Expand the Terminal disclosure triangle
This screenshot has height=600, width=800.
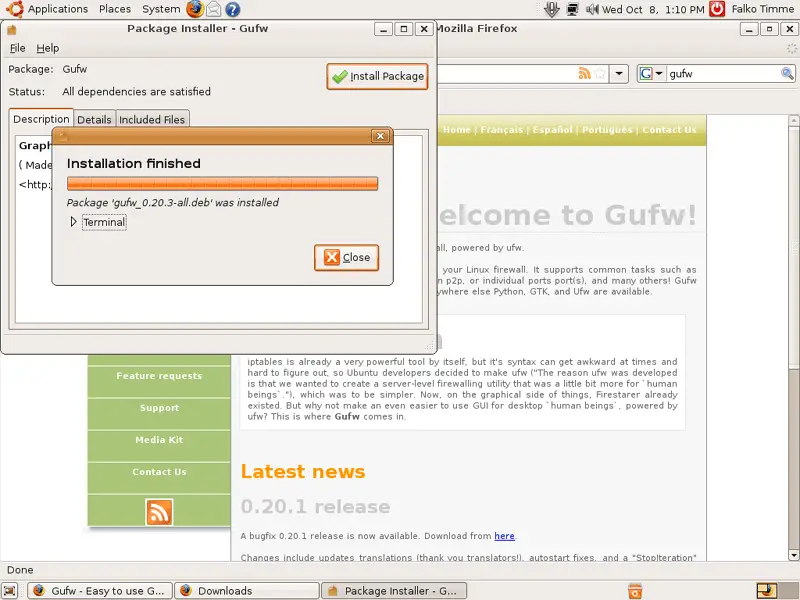point(73,222)
